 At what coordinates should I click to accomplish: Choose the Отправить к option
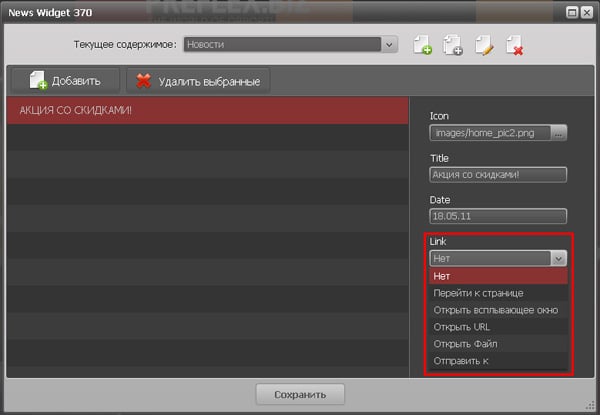point(498,361)
